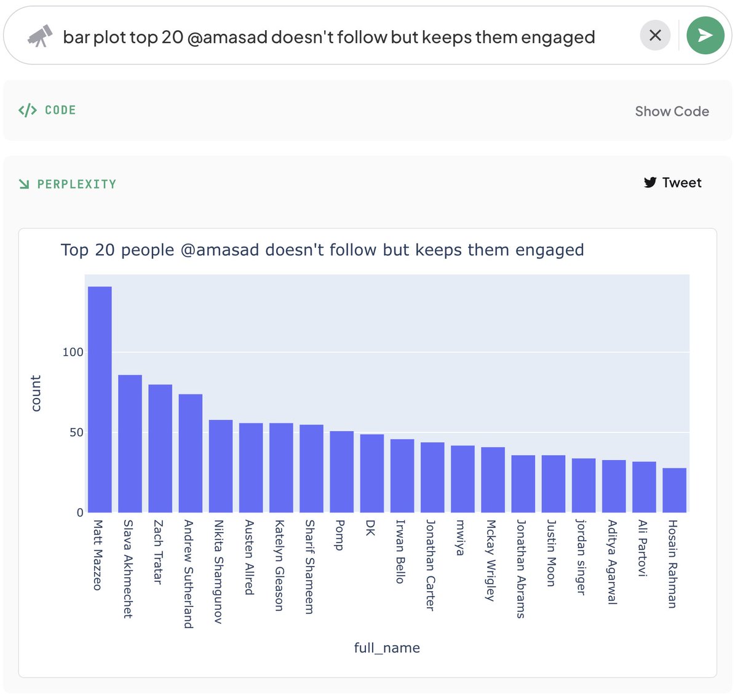Select the Pomp bar in the chart
This screenshot has height=700, width=738.
tap(342, 472)
